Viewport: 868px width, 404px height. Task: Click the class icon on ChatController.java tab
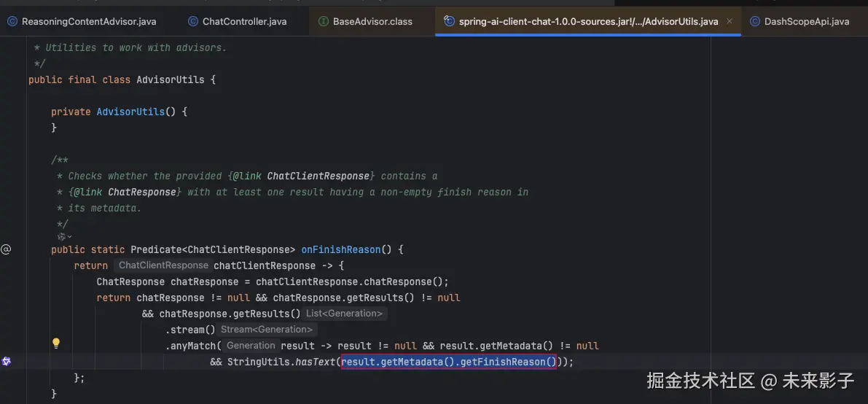[x=193, y=22]
